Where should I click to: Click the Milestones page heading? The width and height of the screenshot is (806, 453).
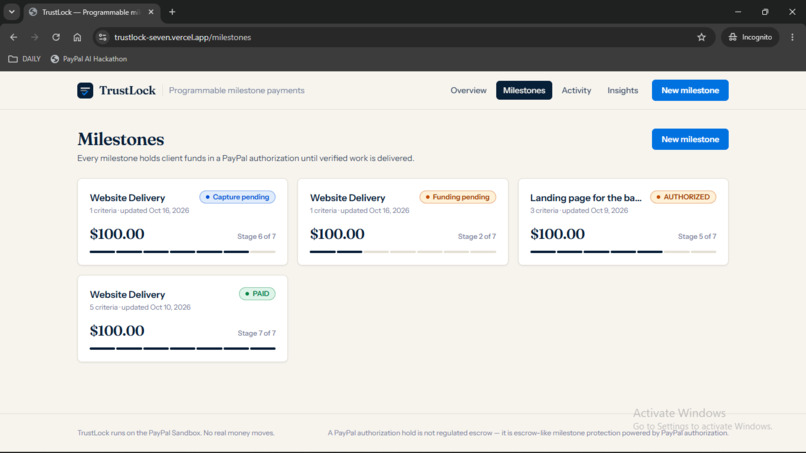pyautogui.click(x=121, y=139)
